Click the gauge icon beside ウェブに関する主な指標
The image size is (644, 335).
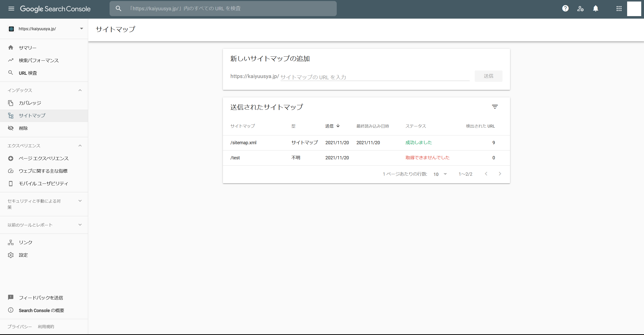[x=11, y=171]
